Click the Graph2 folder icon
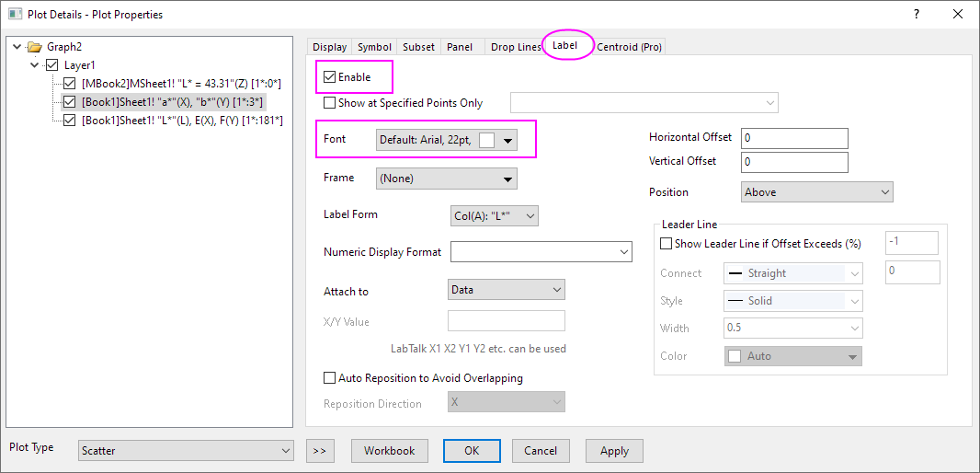 coord(34,47)
